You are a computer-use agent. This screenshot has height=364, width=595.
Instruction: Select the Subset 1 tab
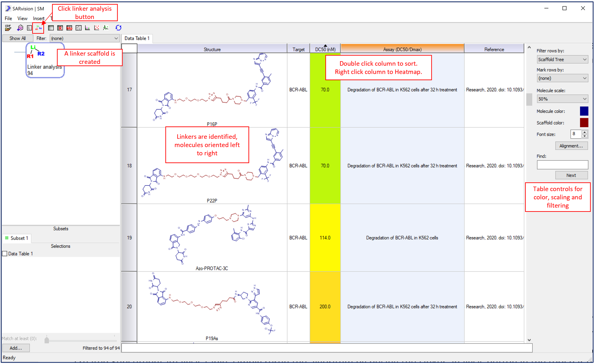[x=17, y=238]
